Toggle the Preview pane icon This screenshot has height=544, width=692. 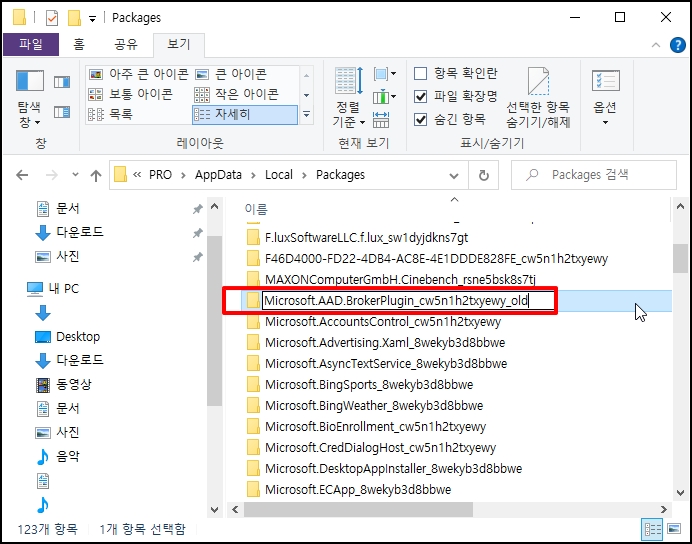point(62,82)
